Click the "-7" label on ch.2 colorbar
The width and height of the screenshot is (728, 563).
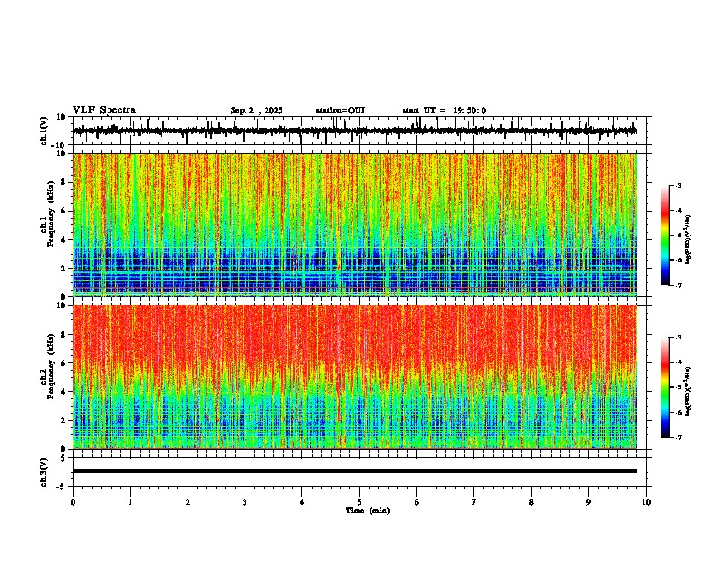(678, 437)
